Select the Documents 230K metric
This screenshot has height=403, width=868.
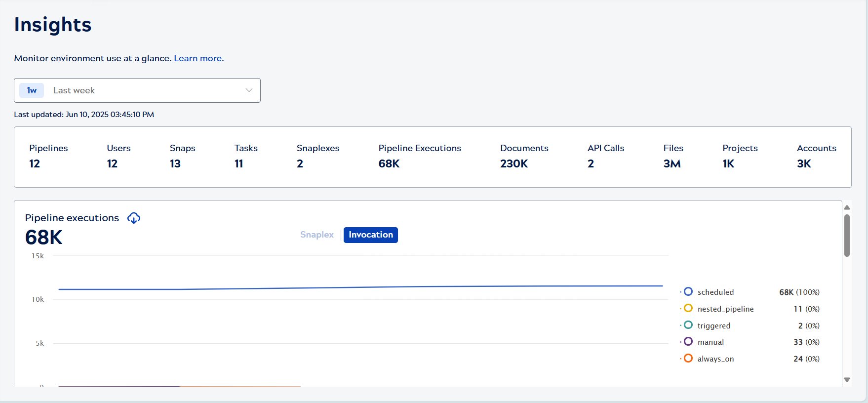[523, 156]
